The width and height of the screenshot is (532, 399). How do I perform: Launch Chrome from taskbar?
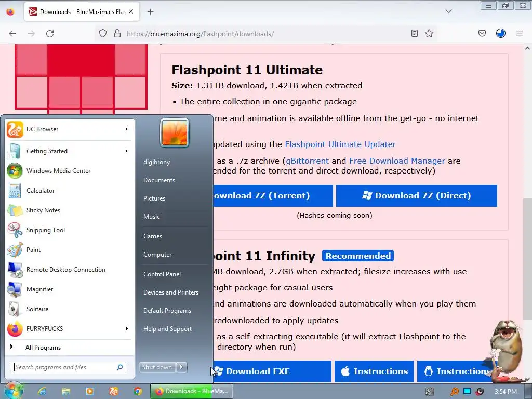pos(137,391)
